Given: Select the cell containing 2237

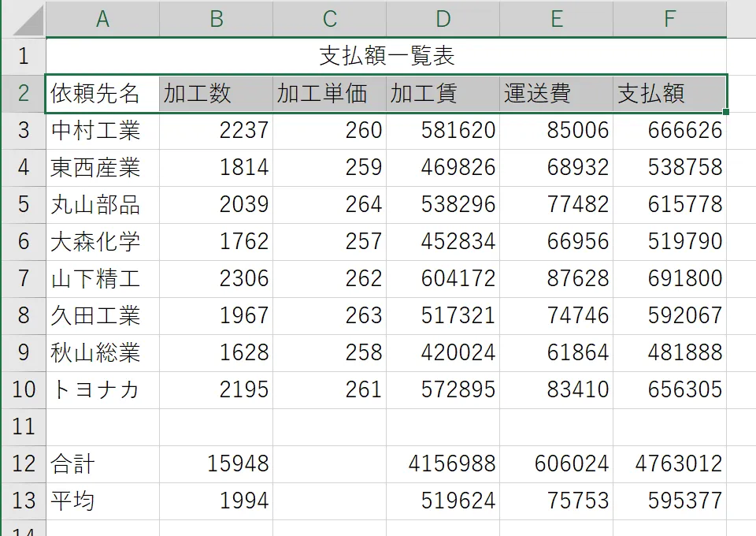Looking at the screenshot, I should [216, 130].
